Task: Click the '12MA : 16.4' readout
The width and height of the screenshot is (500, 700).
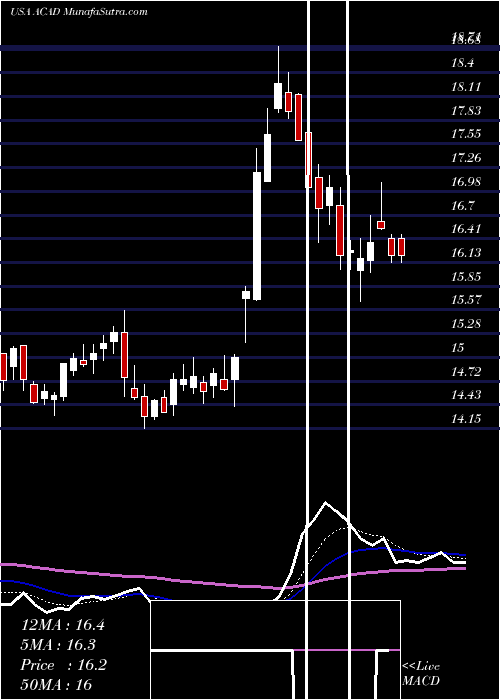Action: click(x=63, y=625)
